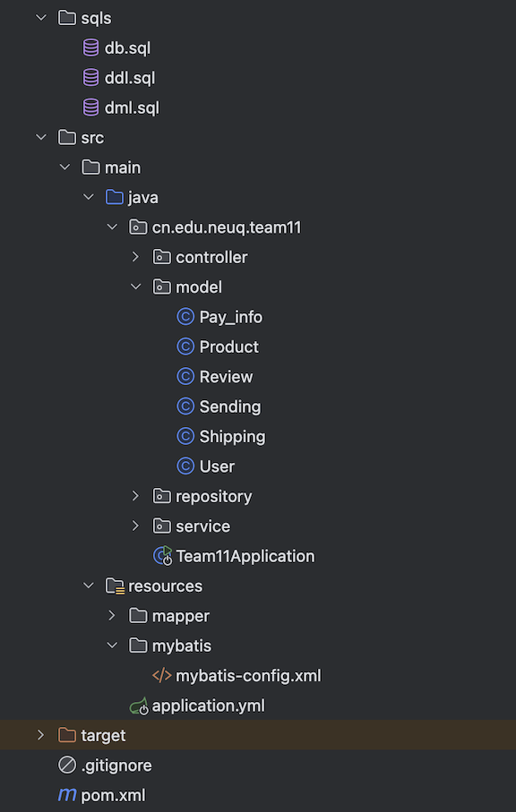516x812 pixels.
Task: Select the Product class
Action: 228,346
